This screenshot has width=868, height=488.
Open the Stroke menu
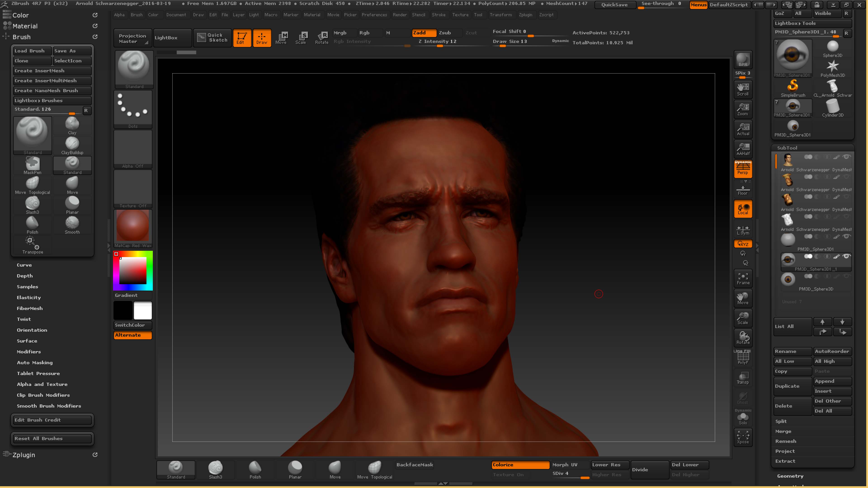point(438,15)
